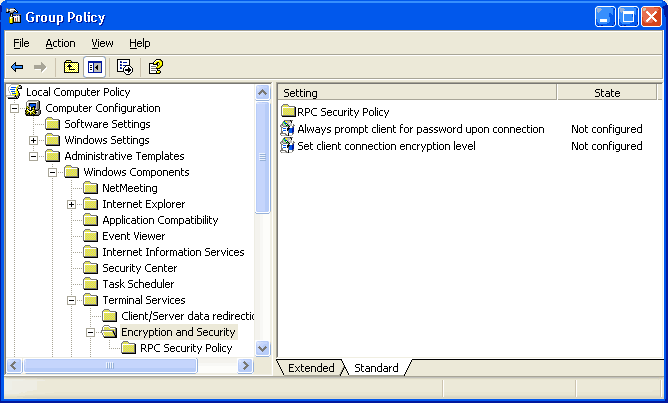Sort by the Setting column header
Screen dimensions: 668x403
click(x=418, y=92)
